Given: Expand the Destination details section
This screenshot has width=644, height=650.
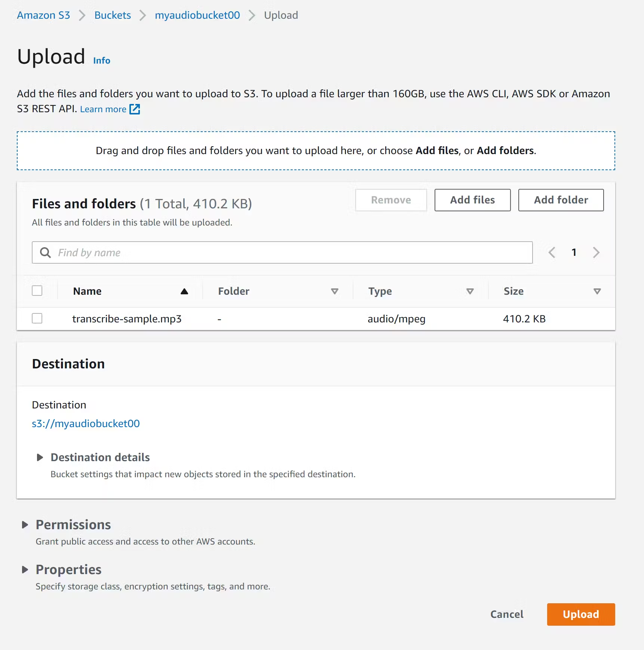Looking at the screenshot, I should click(40, 457).
